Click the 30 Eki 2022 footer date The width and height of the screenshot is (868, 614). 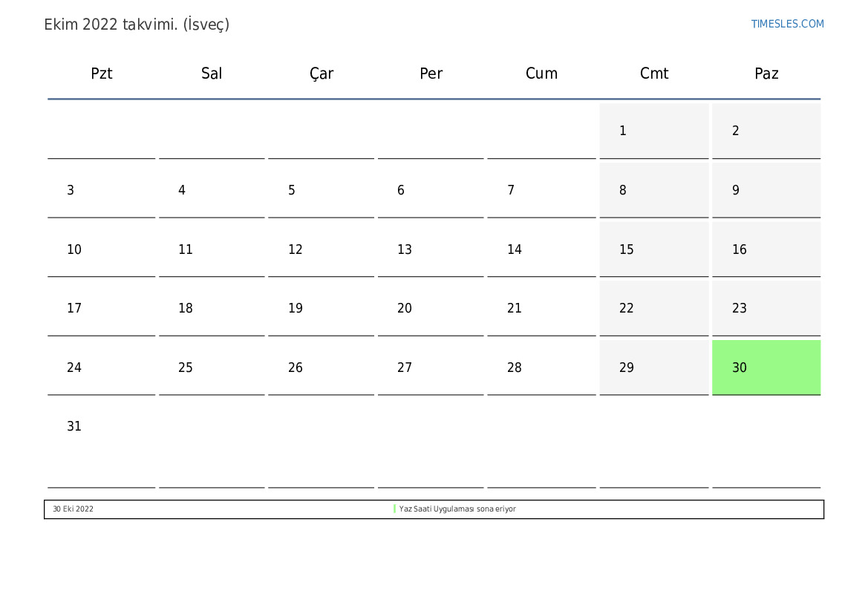(x=73, y=509)
